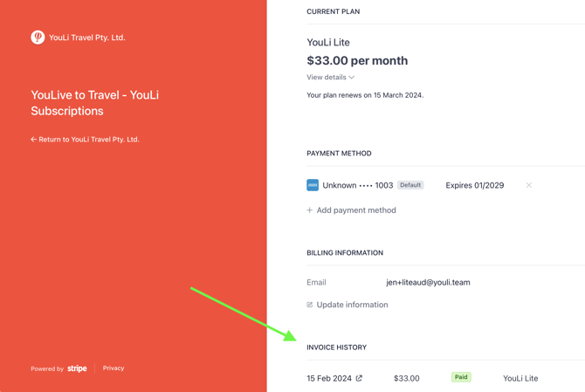Click the edit icon beside Update information
This screenshot has width=585, height=392.
pos(310,305)
